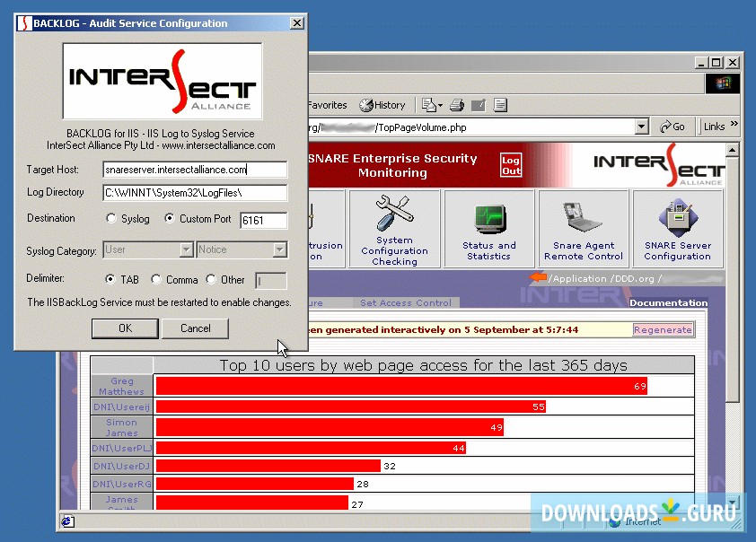This screenshot has height=542, width=756.
Task: Click the InterSect logo in BACKLOG dialog
Action: [x=163, y=81]
